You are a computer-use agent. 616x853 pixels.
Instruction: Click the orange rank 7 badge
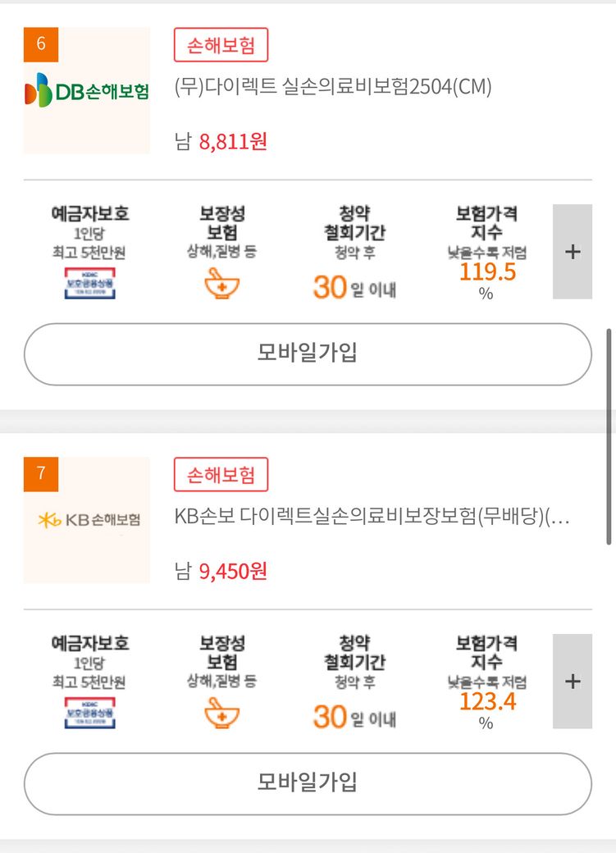[41, 473]
